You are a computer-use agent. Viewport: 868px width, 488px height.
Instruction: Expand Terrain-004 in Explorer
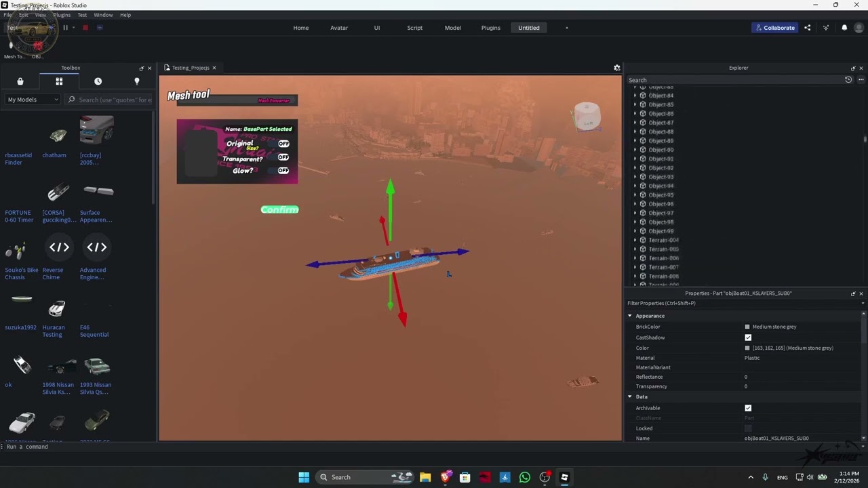(x=635, y=240)
